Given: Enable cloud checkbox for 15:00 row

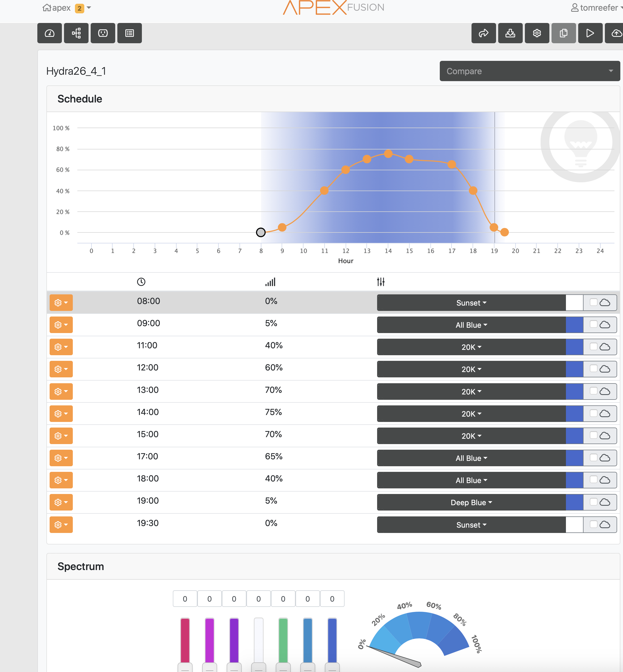Looking at the screenshot, I should (x=593, y=435).
